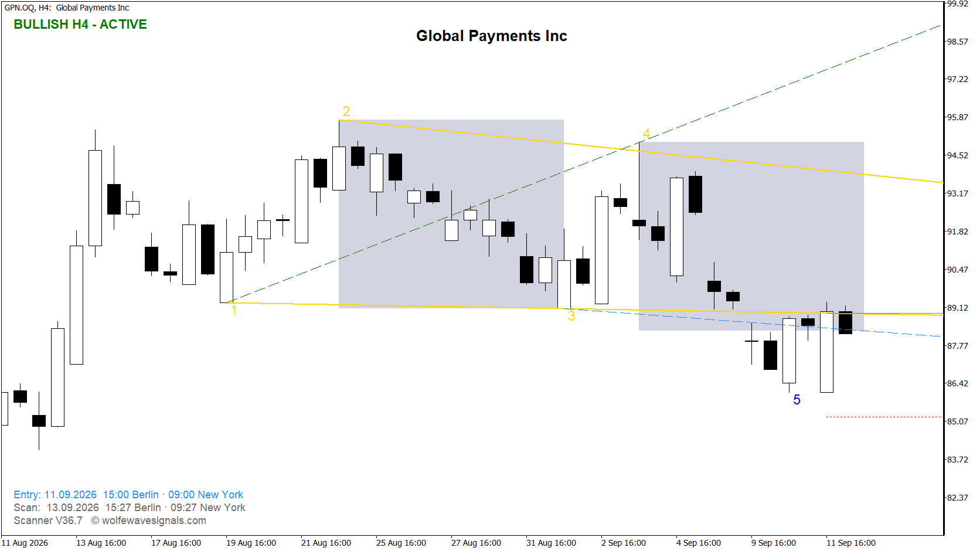This screenshot has width=980, height=551.
Task: Select wave point label 3
Action: [x=571, y=316]
